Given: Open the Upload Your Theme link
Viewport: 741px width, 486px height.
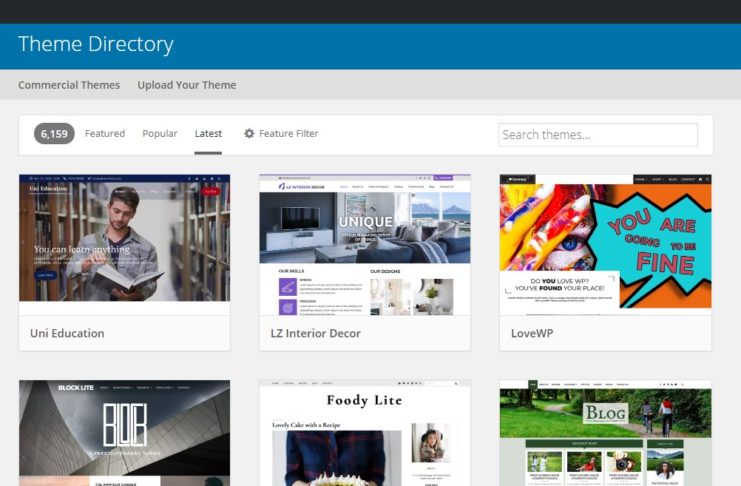Looking at the screenshot, I should pos(187,85).
